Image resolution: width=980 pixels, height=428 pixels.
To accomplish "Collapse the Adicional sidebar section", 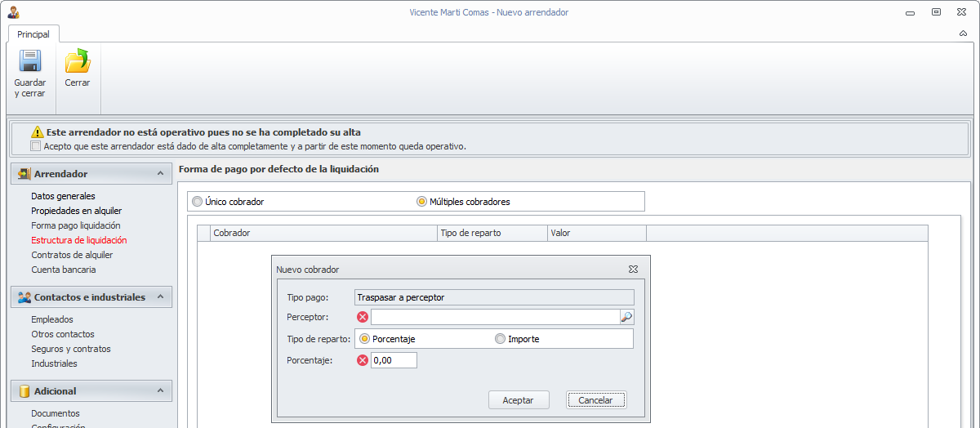I will (x=159, y=391).
